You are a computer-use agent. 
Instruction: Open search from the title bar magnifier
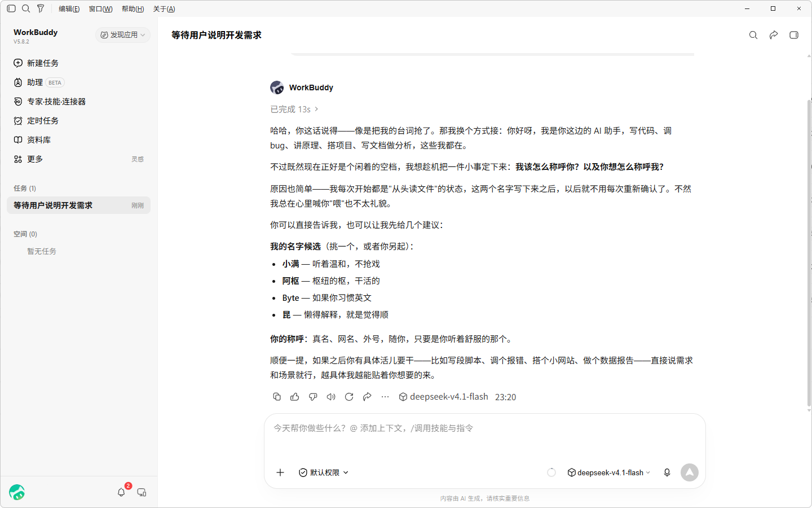coord(26,8)
